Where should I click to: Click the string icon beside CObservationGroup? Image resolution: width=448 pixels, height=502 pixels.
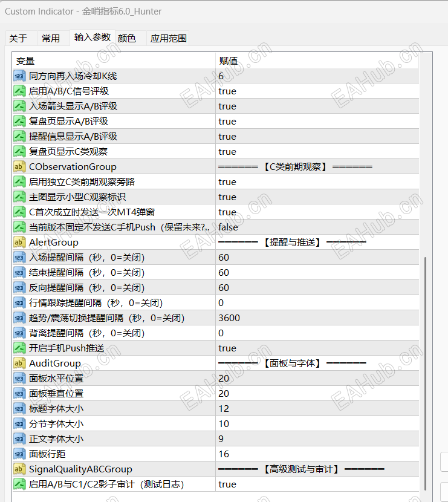pos(19,167)
